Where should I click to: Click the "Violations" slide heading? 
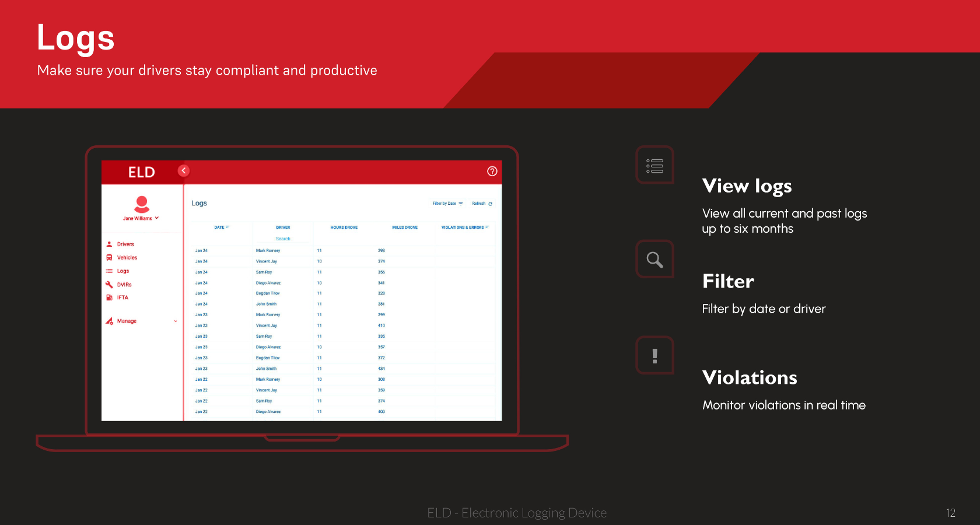click(x=750, y=377)
